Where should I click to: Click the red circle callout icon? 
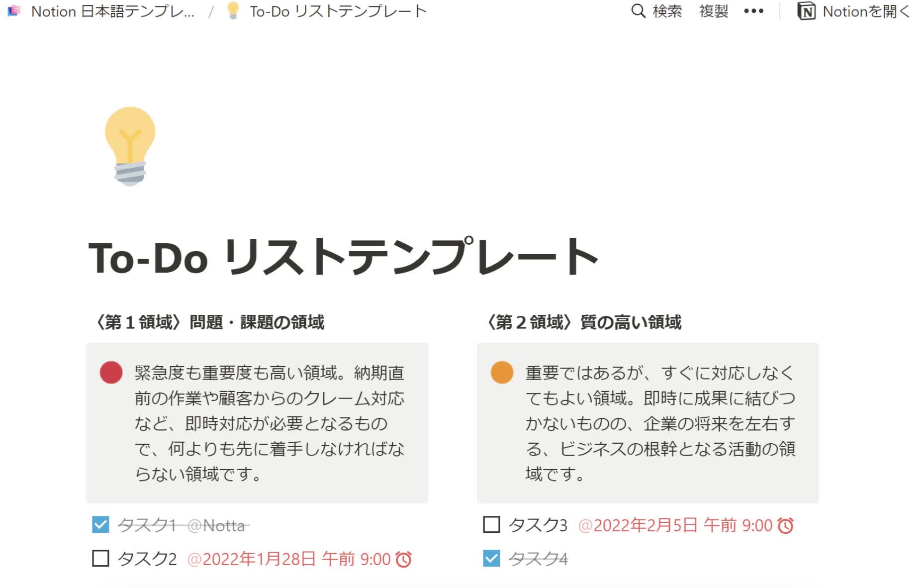click(111, 373)
